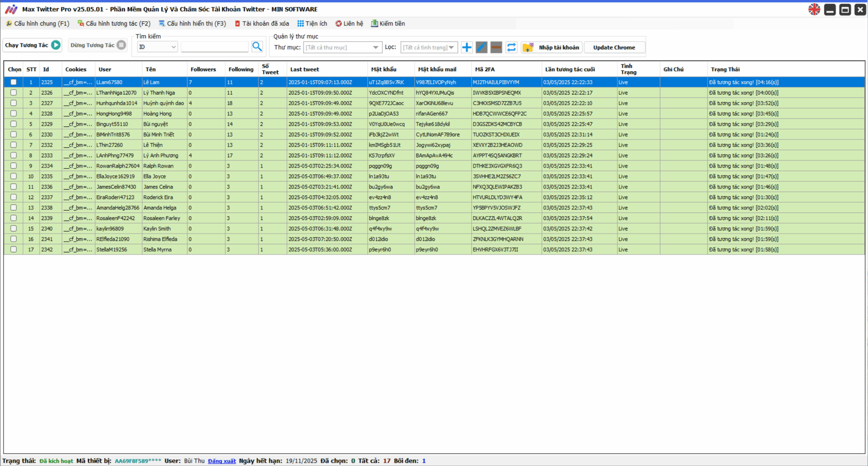
Task: Tick checkbox for EllaJoyce162919
Action: click(x=14, y=176)
